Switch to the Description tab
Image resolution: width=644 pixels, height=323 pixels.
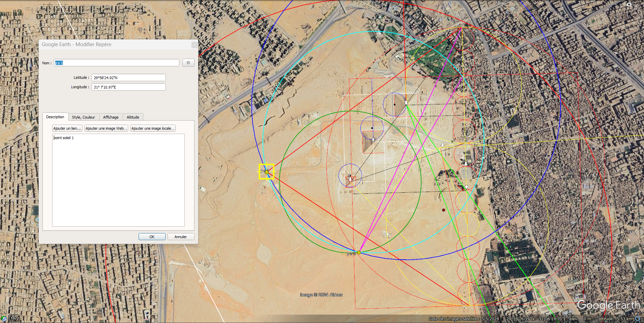(x=55, y=117)
